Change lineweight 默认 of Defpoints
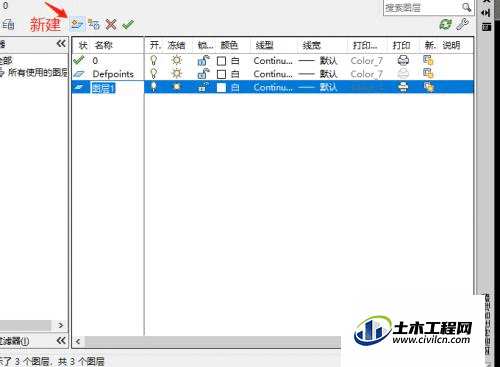The width and height of the screenshot is (500, 367). coord(318,74)
